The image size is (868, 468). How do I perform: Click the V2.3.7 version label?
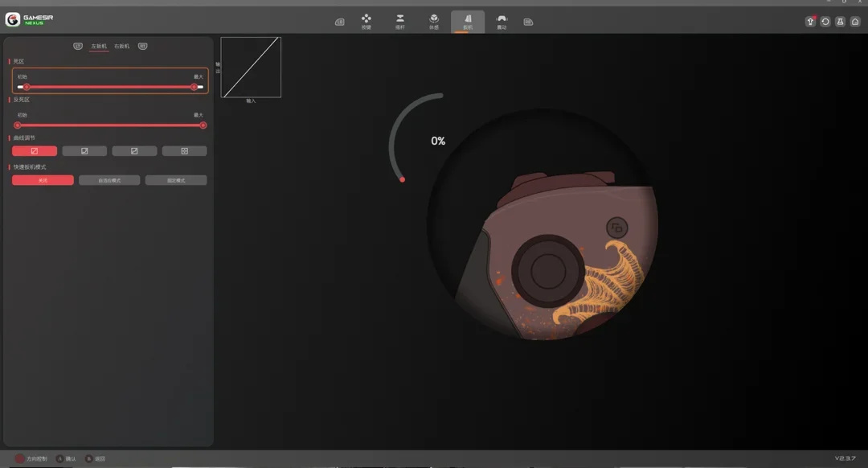pos(845,458)
